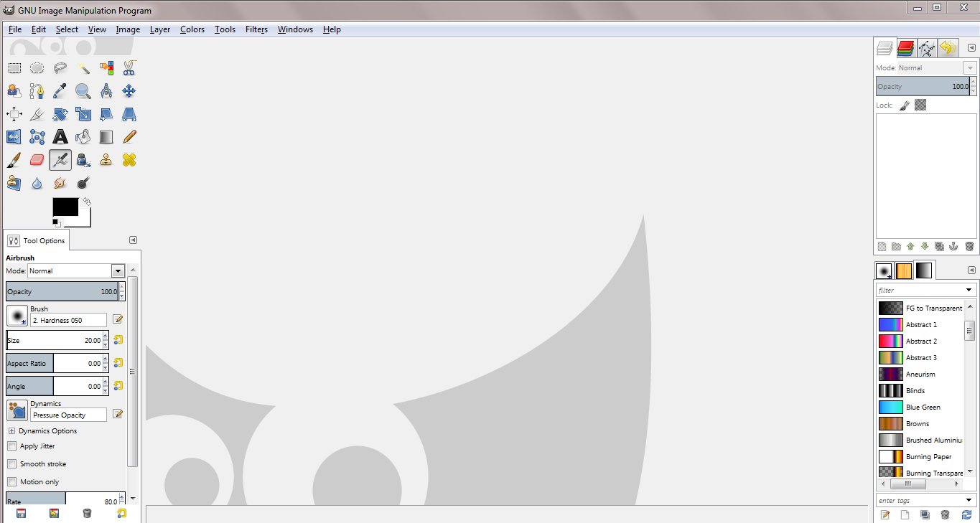Choose the Scale tool
980x523 pixels.
pos(83,114)
